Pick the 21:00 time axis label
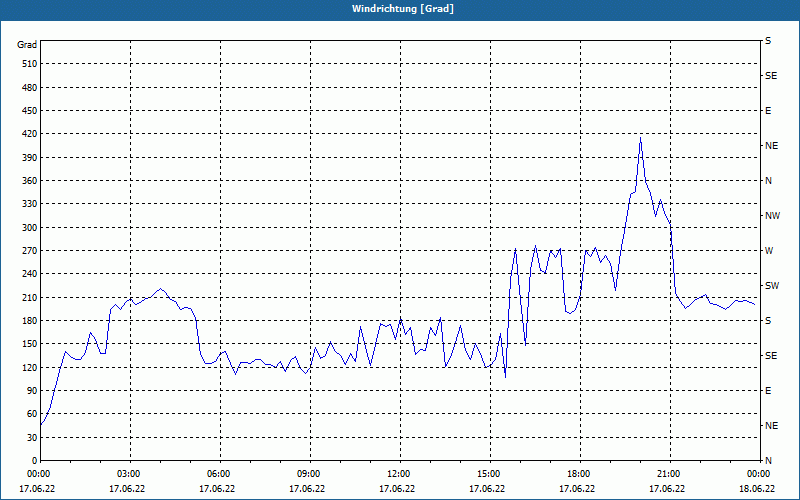 tap(669, 474)
